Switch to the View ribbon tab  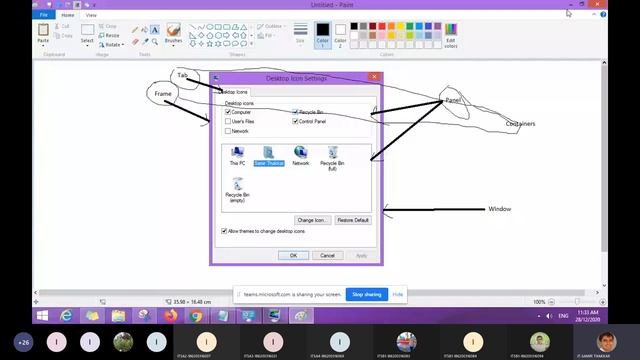tap(91, 15)
